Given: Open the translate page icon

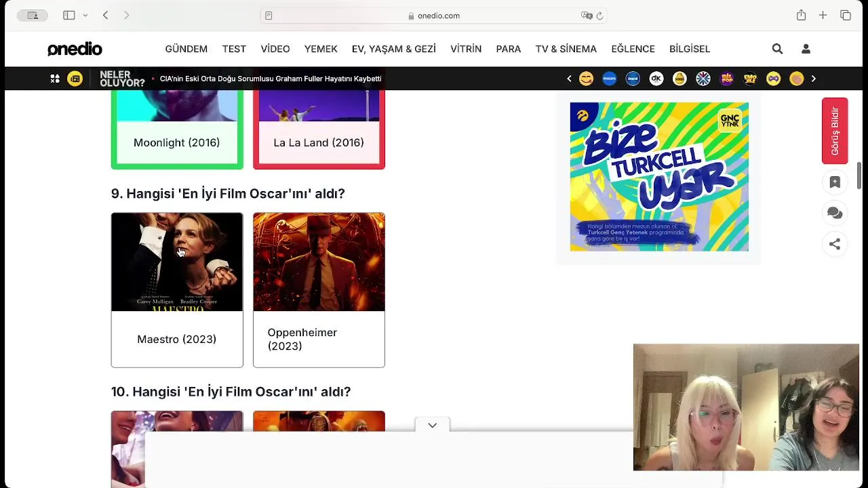Looking at the screenshot, I should pyautogui.click(x=587, y=16).
